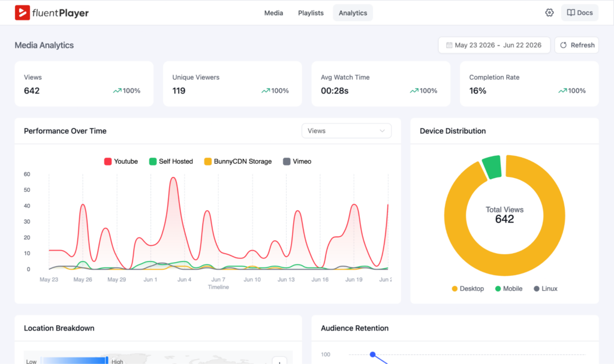Toggle the Self Hosted series in legend

[x=171, y=161]
